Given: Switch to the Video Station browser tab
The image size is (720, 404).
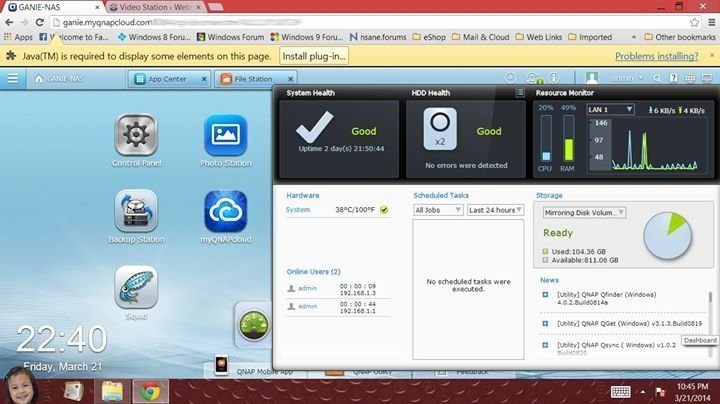Looking at the screenshot, I should pyautogui.click(x=155, y=7).
